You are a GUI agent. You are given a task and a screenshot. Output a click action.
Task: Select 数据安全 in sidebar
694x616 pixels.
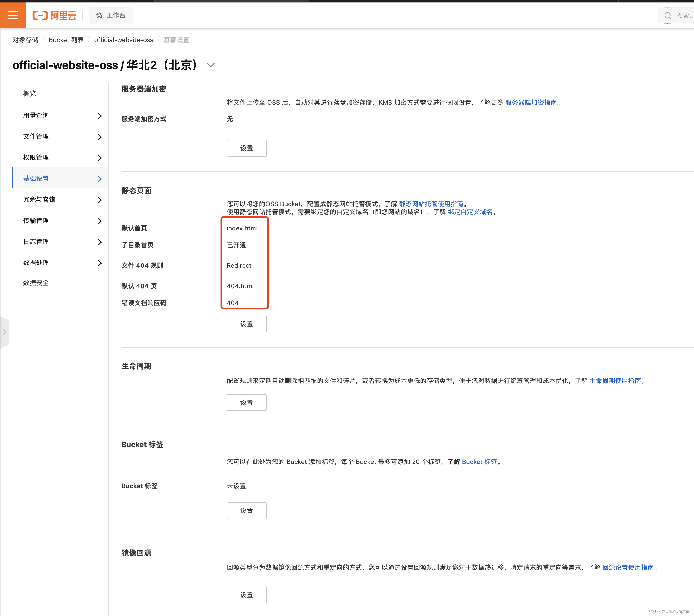tap(36, 283)
